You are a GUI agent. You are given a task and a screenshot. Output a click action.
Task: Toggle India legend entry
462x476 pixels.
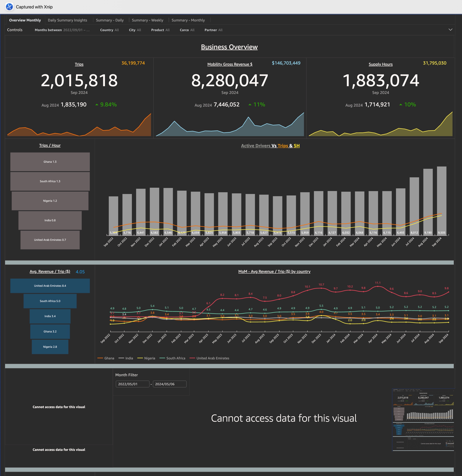point(126,358)
